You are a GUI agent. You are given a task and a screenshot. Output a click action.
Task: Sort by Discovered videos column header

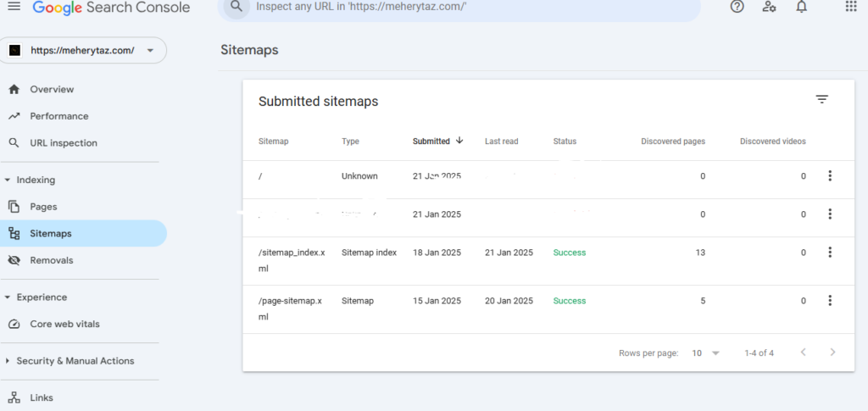pos(773,141)
